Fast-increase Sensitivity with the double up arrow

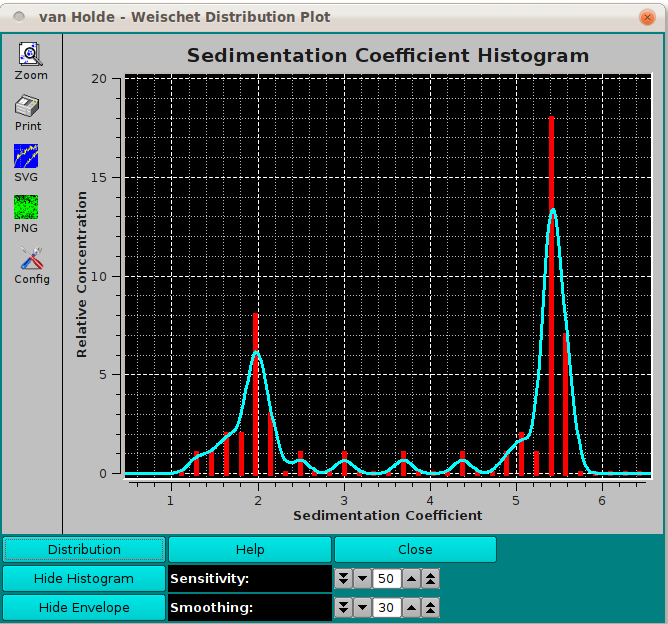pyautogui.click(x=429, y=579)
